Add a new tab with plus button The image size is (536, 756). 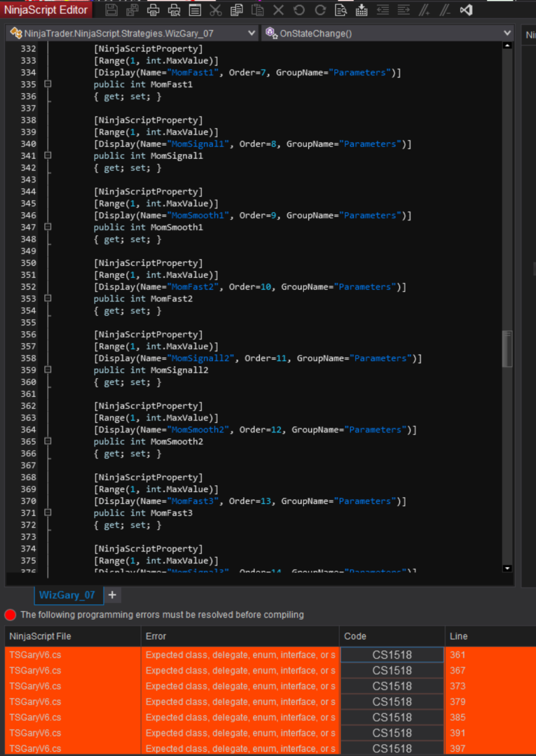(x=112, y=595)
